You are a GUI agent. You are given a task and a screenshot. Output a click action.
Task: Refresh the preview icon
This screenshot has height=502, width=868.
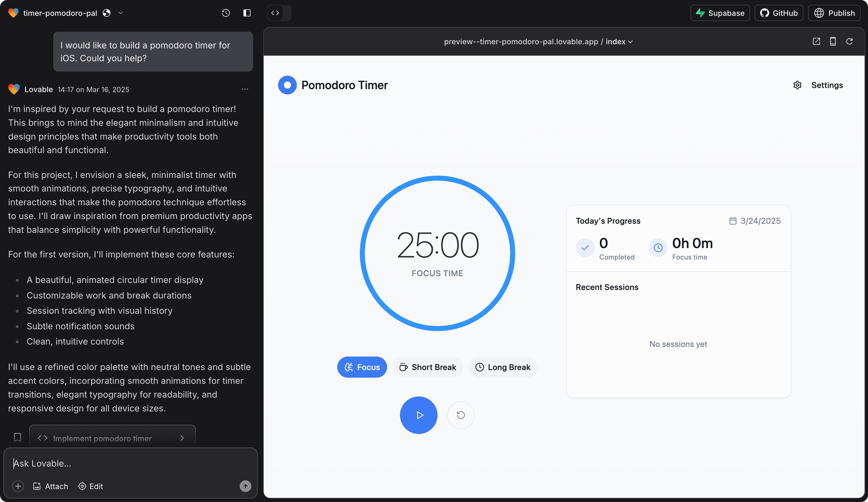pyautogui.click(x=849, y=41)
